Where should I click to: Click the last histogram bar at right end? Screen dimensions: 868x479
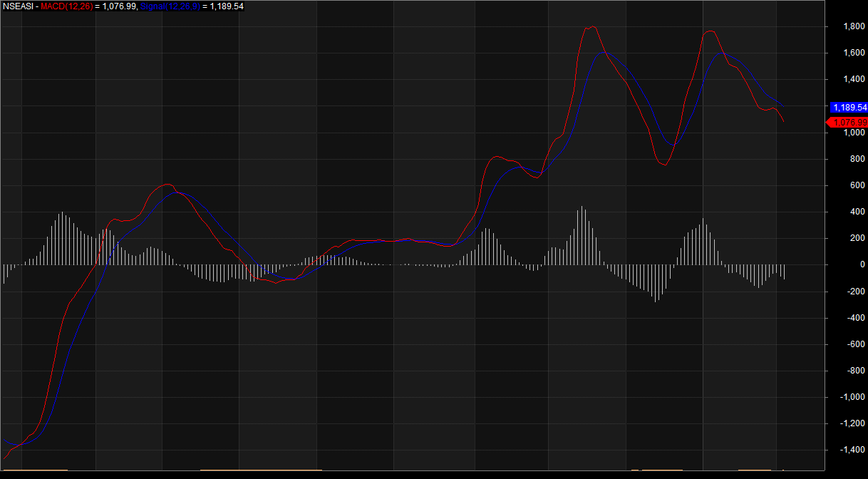pos(784,272)
